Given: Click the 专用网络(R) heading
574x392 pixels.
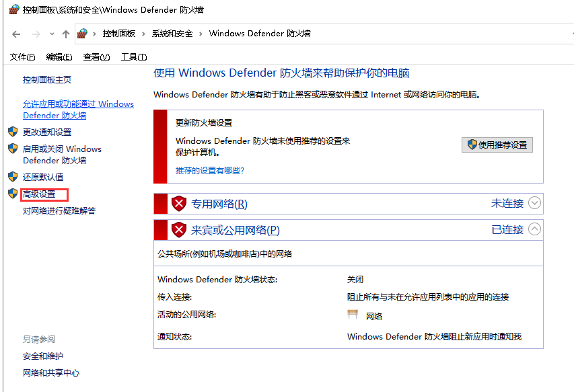Looking at the screenshot, I should click(219, 204).
